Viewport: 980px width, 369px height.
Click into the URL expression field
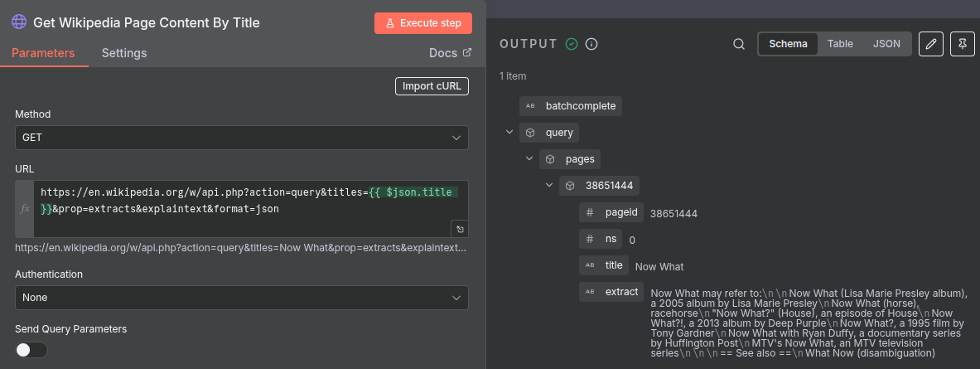click(250, 209)
